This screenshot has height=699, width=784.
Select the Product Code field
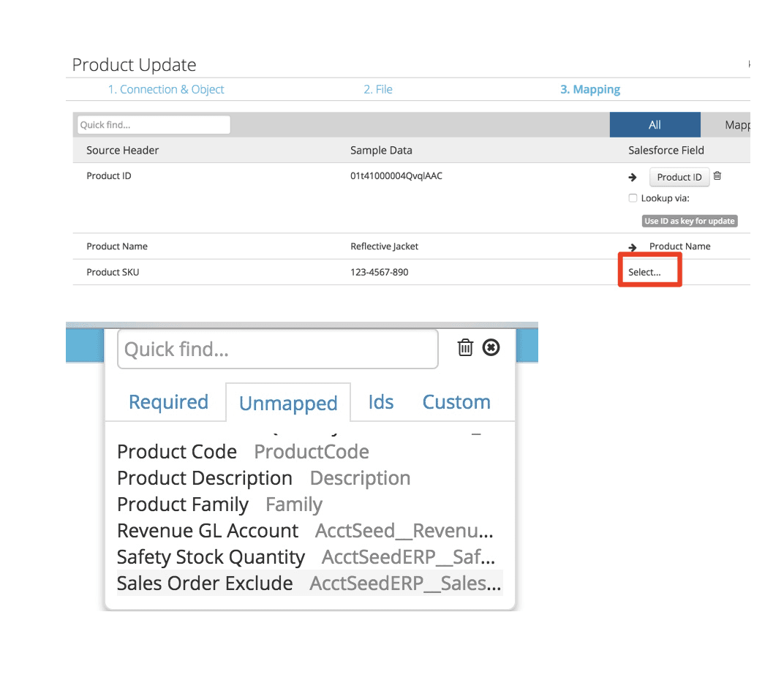176,451
